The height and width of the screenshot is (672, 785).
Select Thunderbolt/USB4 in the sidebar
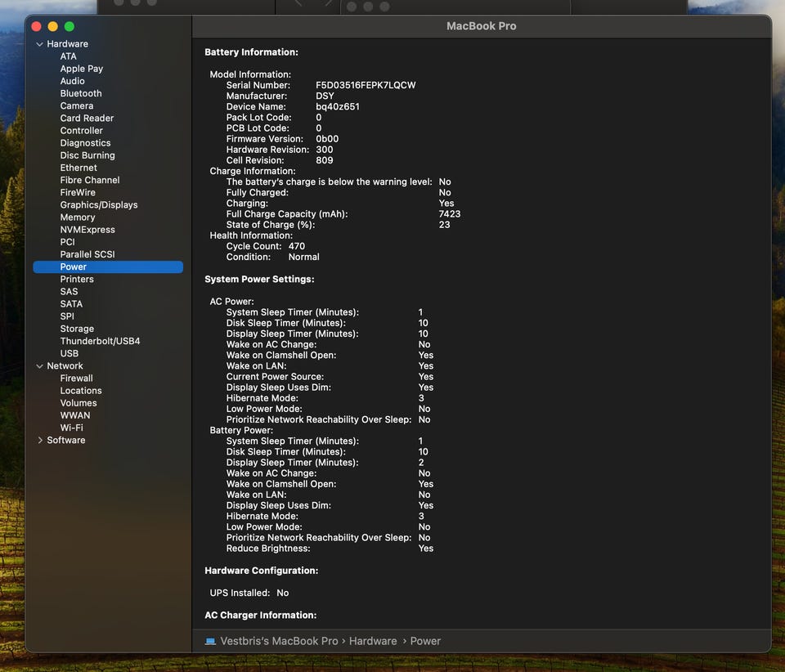[100, 342]
